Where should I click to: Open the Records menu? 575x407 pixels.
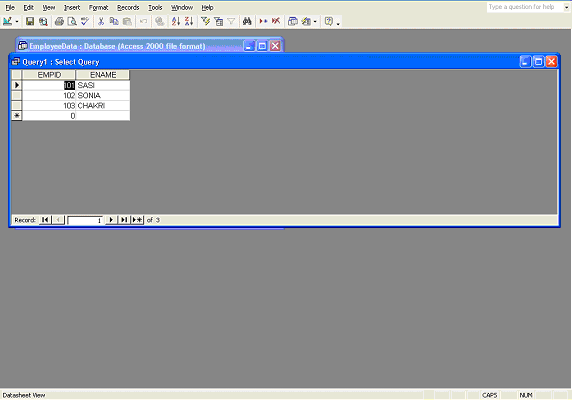[128, 7]
